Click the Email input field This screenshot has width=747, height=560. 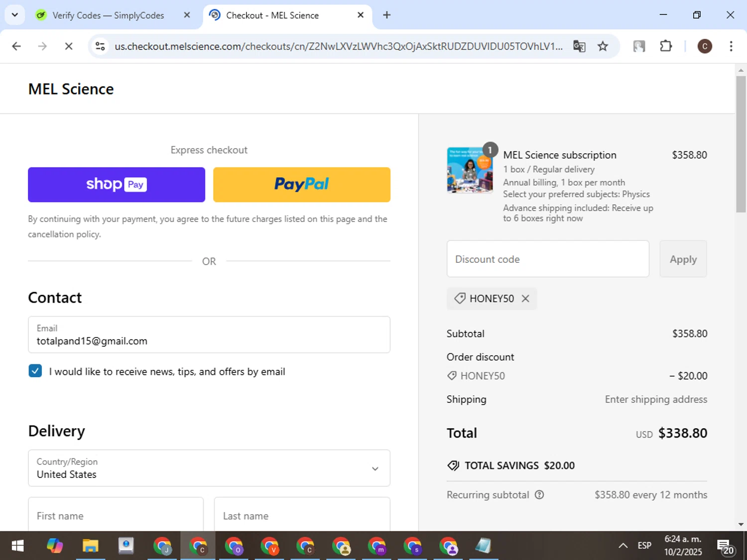pos(209,335)
